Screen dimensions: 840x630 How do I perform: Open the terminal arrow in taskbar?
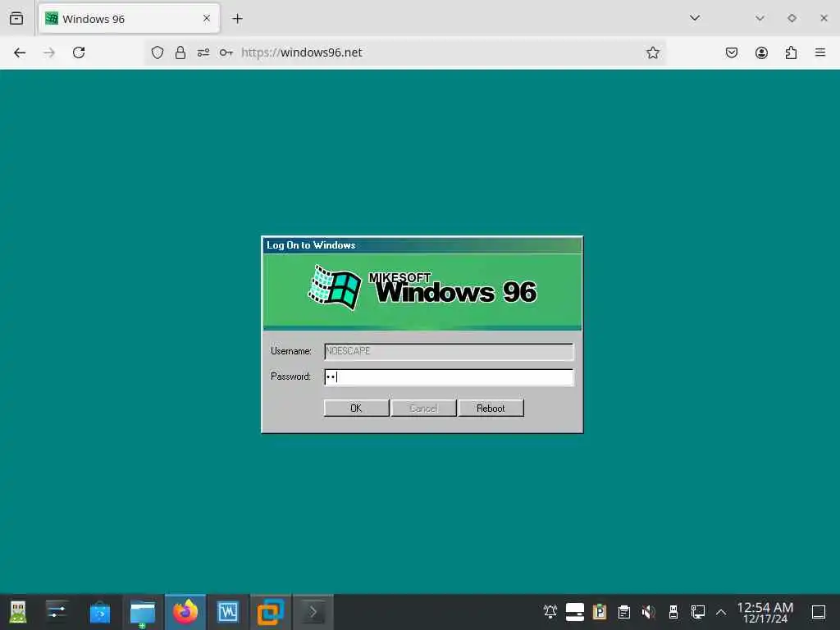pyautogui.click(x=313, y=612)
